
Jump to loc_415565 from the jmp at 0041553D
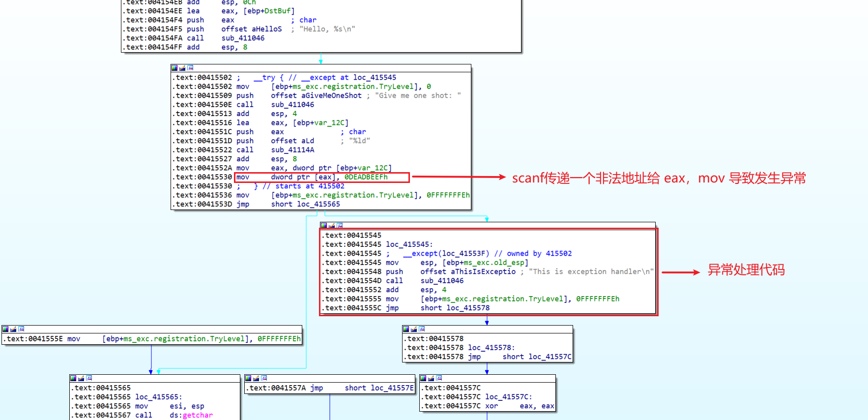pos(318,204)
